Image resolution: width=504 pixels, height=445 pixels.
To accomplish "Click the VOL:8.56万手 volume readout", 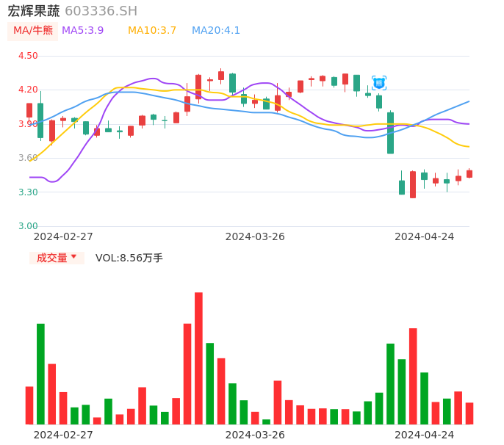I will pyautogui.click(x=129, y=258).
